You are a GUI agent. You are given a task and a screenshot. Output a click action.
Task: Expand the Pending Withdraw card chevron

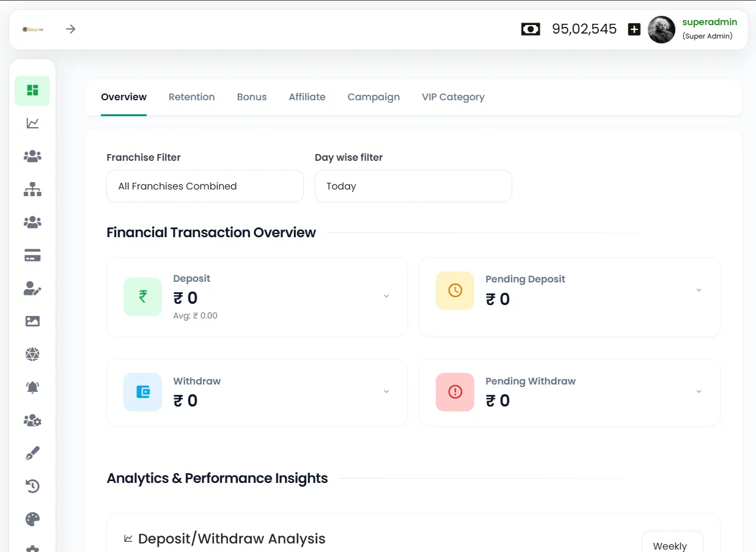(699, 391)
